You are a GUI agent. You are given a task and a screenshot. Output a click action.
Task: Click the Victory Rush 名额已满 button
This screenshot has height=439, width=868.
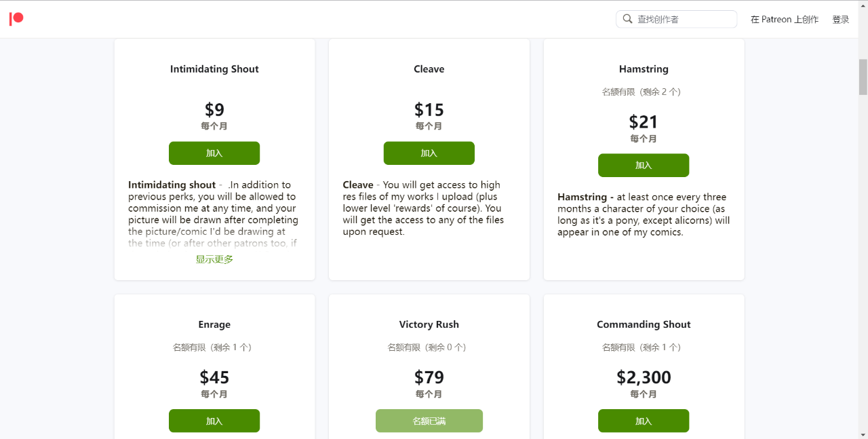[429, 421]
